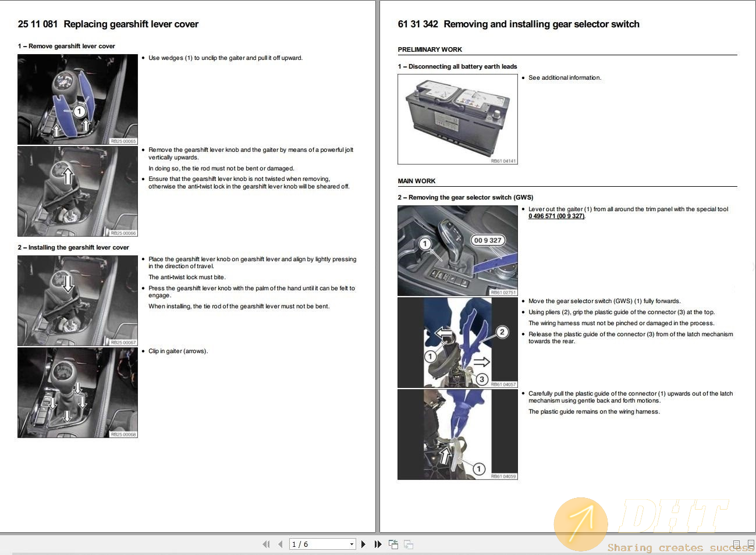Go to the first page
Screen dimensions: 756x555
(266, 544)
